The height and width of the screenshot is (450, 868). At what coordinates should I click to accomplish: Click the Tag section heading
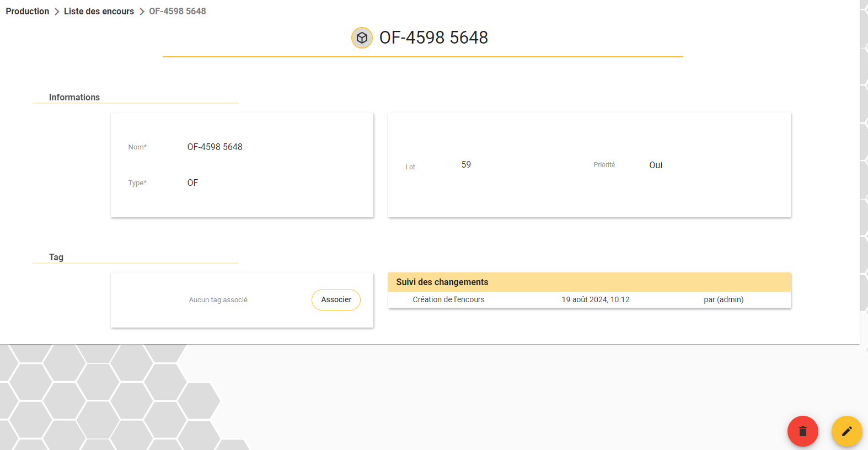[x=56, y=257]
